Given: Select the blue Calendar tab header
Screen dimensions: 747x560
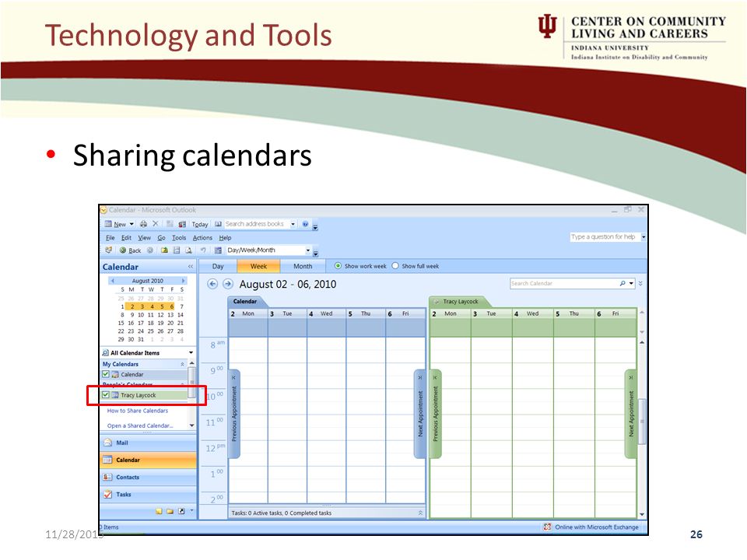Looking at the screenshot, I should coord(245,302).
